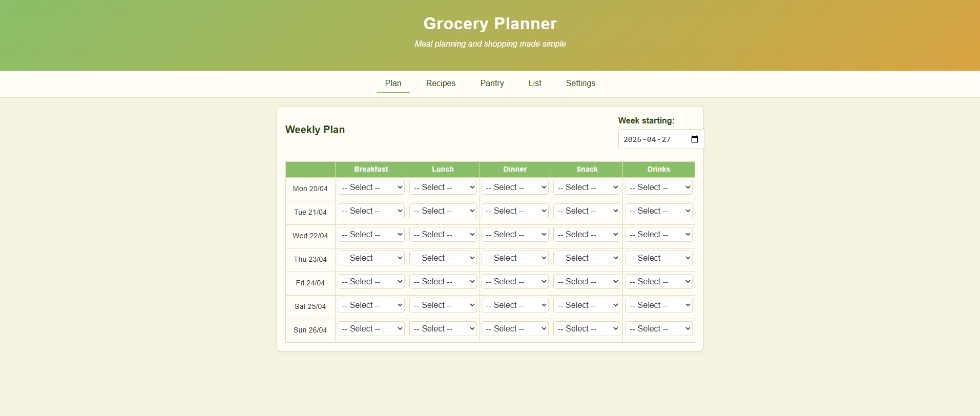Pick a Sunday 26/04 Breakfast meal
The height and width of the screenshot is (416, 980).
coord(371,329)
